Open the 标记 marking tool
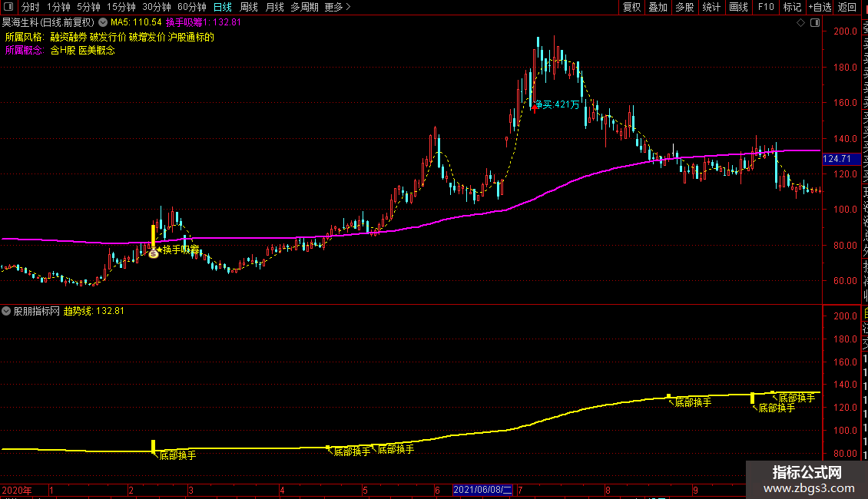 click(792, 7)
